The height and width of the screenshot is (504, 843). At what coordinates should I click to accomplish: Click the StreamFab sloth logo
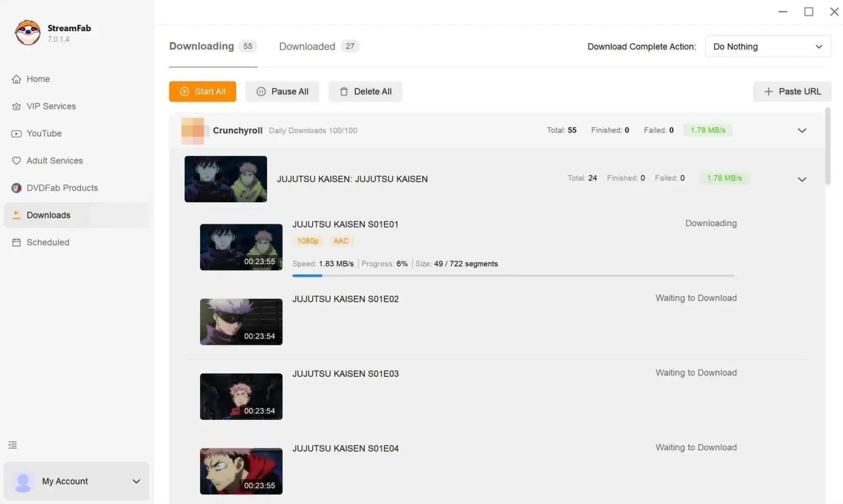[28, 32]
